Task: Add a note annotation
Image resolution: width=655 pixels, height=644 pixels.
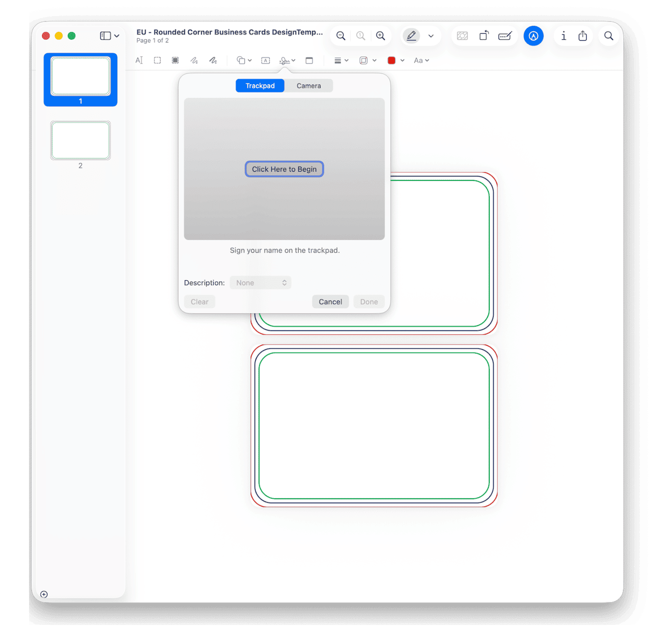Action: tap(309, 60)
